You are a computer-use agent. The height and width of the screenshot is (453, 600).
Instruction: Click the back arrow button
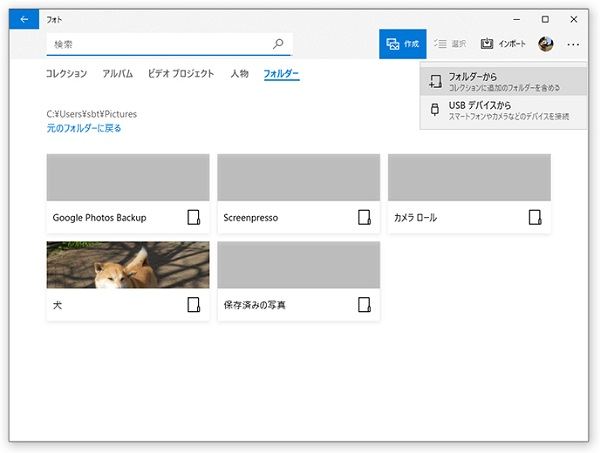click(x=24, y=19)
